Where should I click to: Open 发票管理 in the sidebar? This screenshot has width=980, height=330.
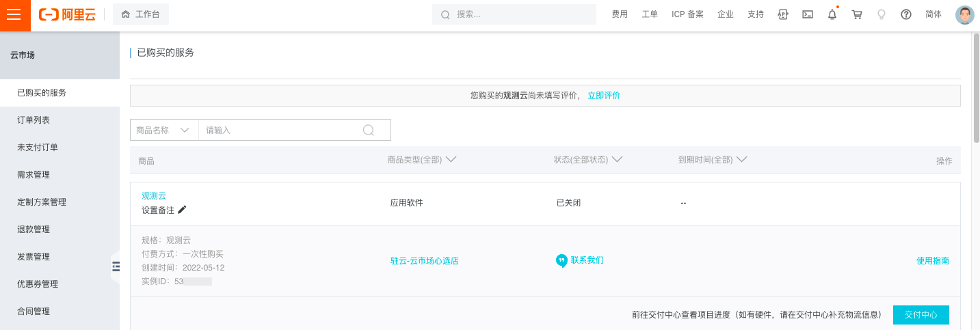[59, 257]
